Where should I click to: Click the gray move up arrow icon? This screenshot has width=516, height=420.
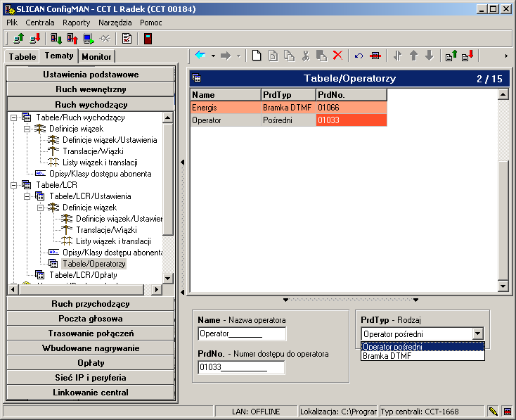(x=413, y=56)
